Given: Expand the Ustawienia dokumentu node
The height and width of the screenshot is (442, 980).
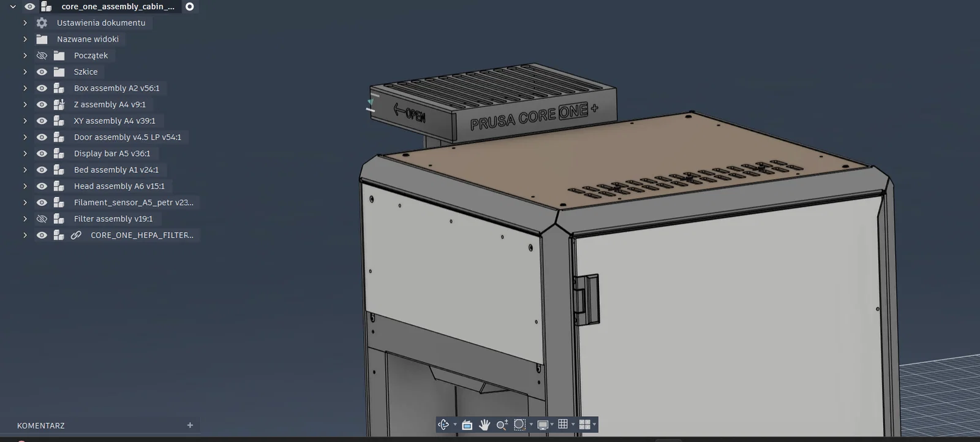Looking at the screenshot, I should tap(25, 23).
